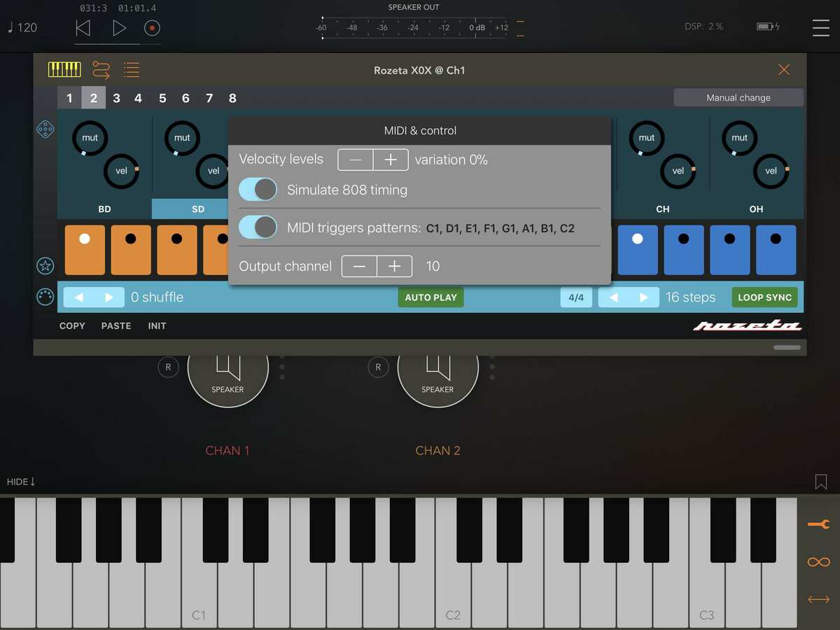The image size is (840, 630).
Task: Toggle the first orange step pad
Action: [85, 250]
